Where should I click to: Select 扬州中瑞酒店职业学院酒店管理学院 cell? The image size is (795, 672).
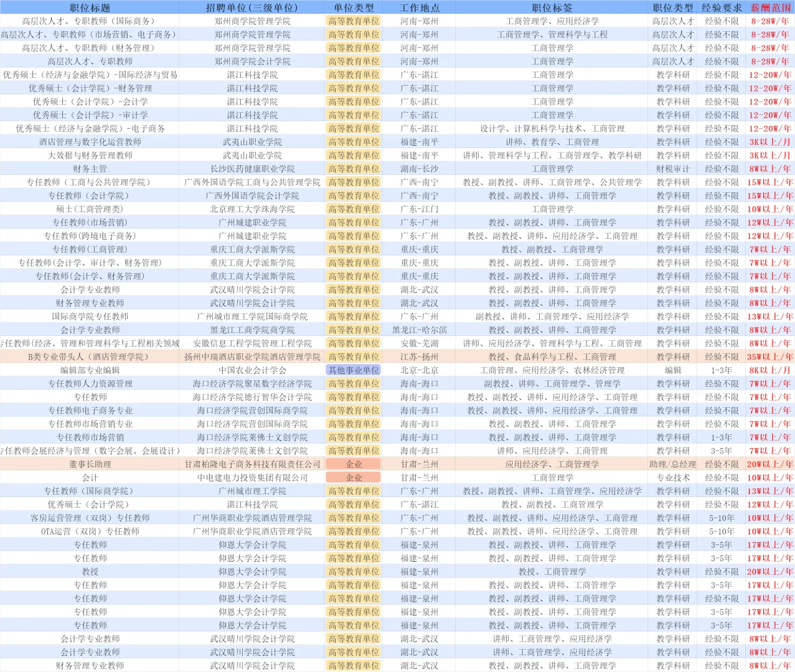252,357
